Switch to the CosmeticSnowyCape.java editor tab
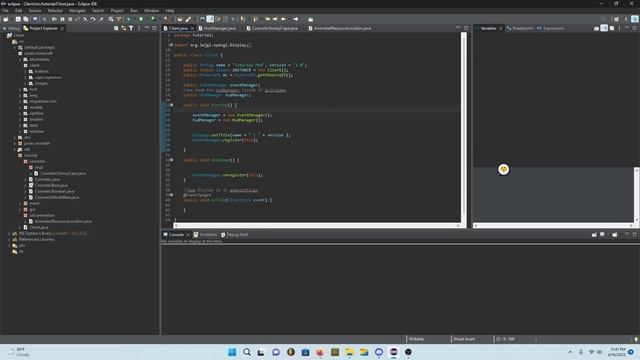The height and width of the screenshot is (360, 640). (272, 28)
